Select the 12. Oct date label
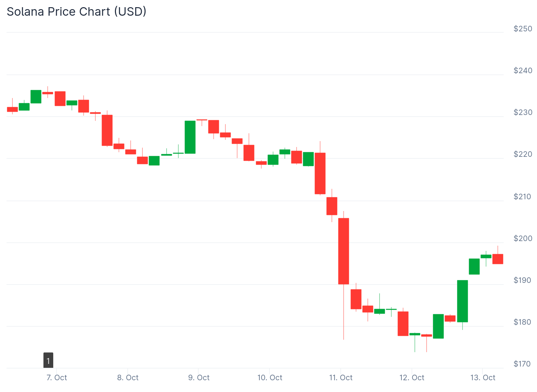537x392 pixels. pyautogui.click(x=412, y=378)
